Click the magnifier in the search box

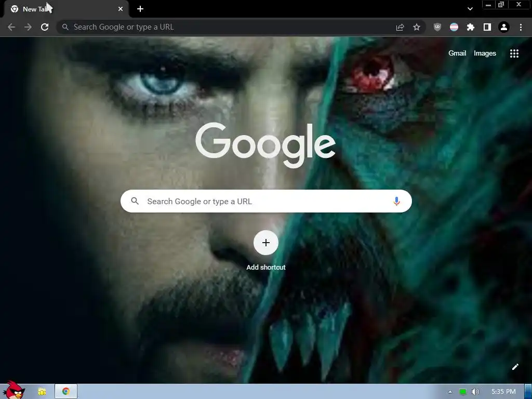tap(135, 201)
